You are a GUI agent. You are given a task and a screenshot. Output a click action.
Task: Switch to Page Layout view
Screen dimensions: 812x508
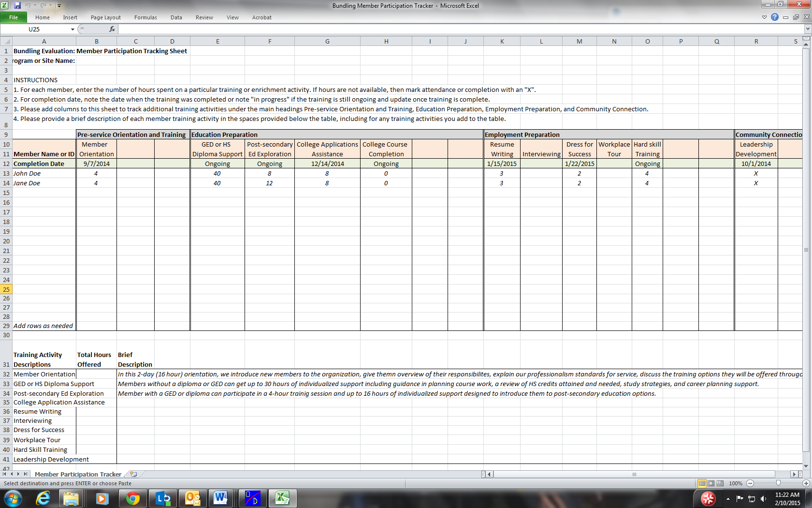pos(711,483)
